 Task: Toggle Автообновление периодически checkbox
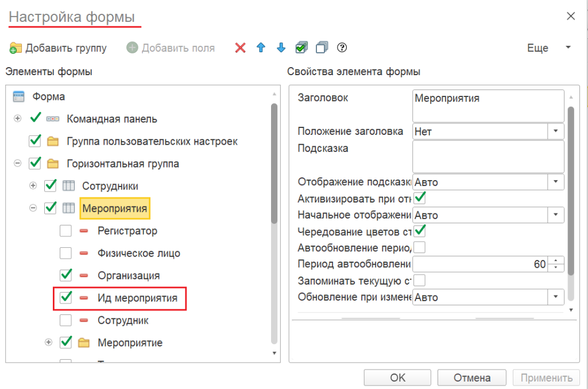point(420,248)
